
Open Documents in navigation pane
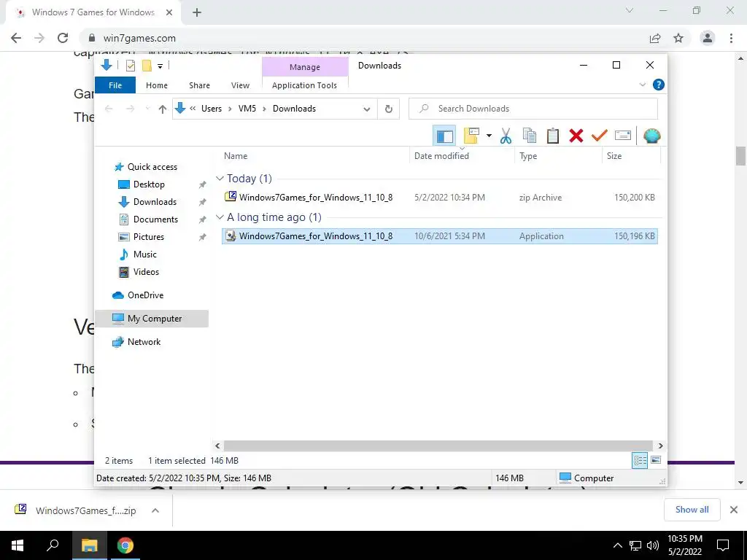[x=155, y=219]
